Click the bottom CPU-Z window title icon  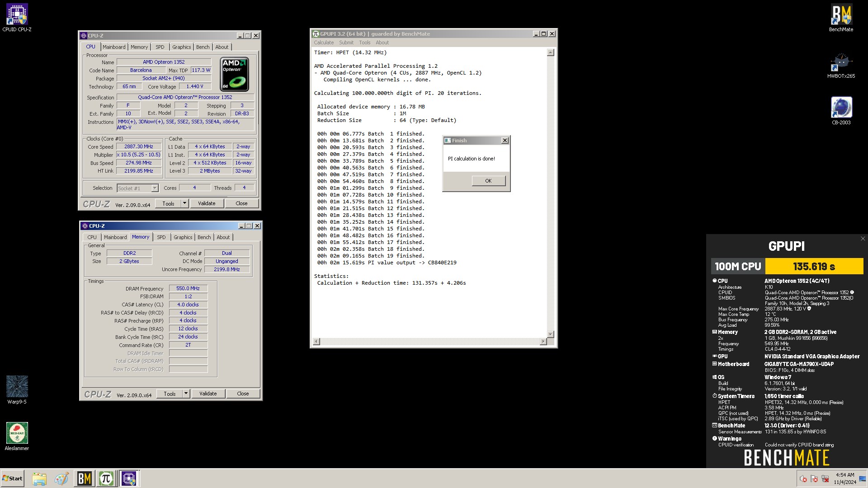click(85, 226)
